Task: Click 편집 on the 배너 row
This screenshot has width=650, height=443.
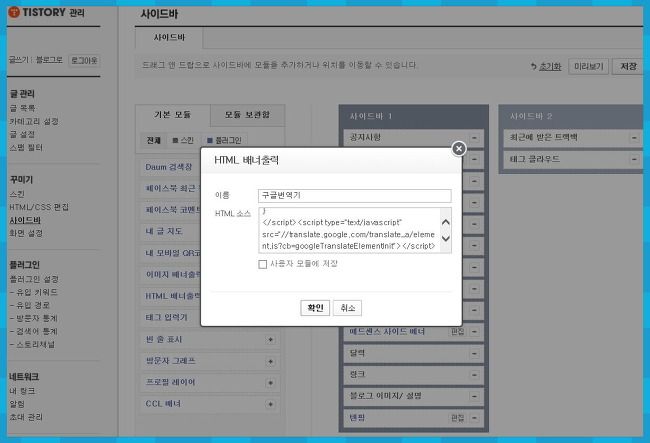Action: [x=457, y=418]
